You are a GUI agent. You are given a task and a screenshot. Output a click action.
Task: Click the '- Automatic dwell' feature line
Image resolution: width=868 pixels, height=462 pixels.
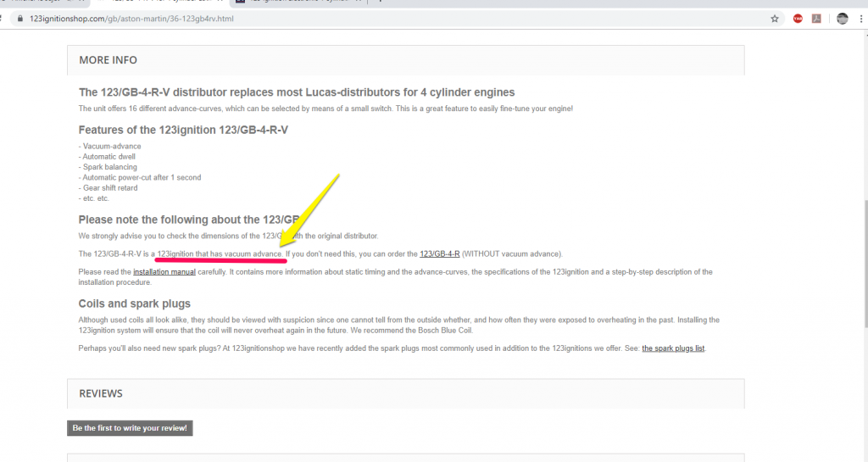[107, 157]
